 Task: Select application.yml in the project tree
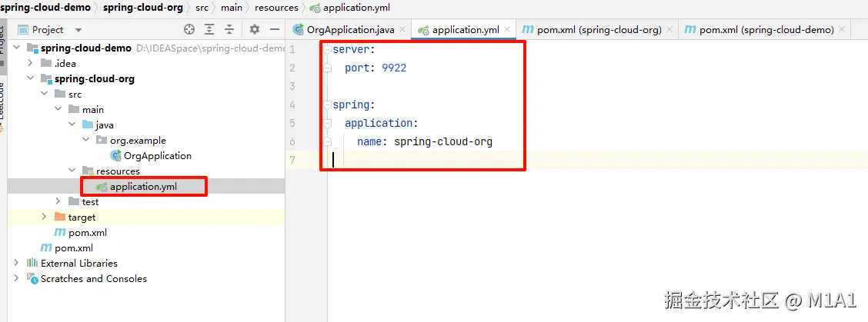coord(143,187)
